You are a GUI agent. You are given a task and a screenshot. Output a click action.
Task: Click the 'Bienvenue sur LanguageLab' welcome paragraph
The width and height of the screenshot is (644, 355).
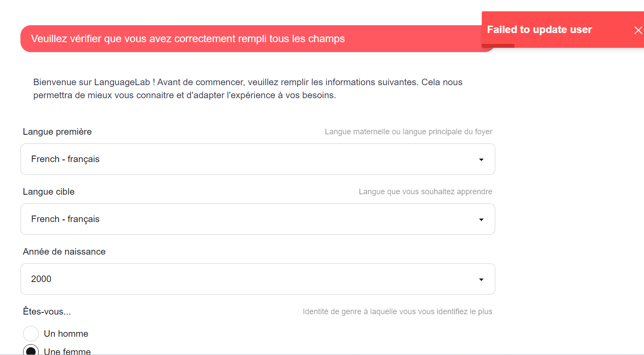coord(248,89)
